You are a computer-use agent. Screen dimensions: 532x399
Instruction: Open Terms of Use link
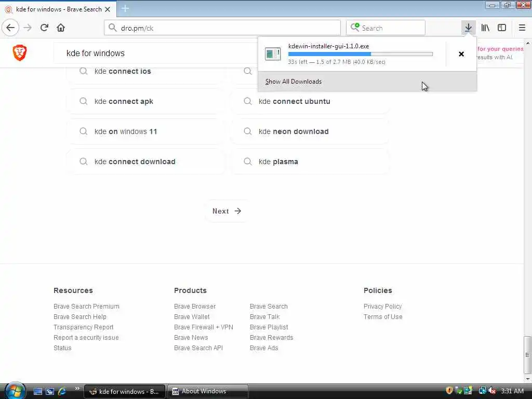click(x=383, y=317)
